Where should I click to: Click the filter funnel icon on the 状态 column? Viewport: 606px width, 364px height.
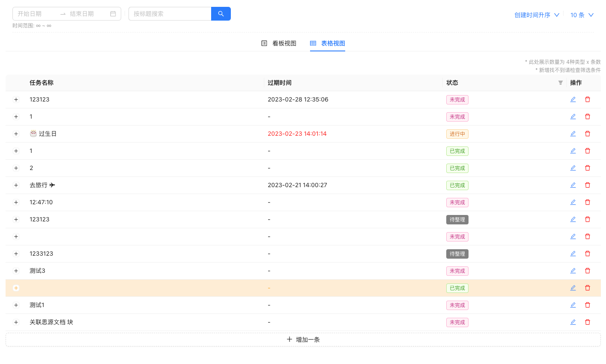[560, 83]
